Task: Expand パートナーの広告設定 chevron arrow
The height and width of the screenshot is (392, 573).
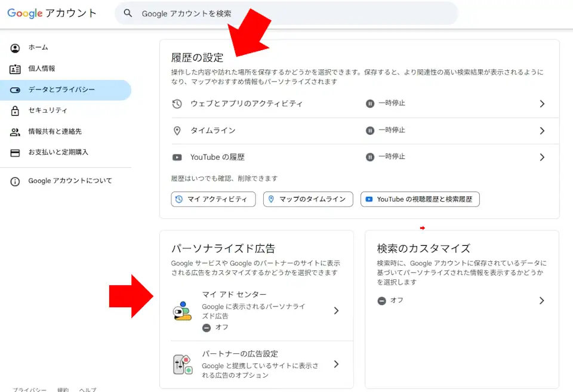Action: click(336, 364)
